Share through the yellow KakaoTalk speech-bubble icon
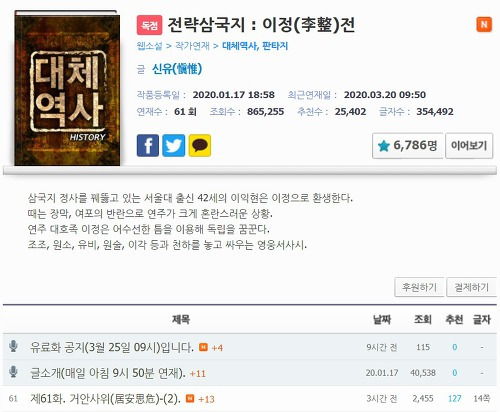The height and width of the screenshot is (412, 500). coord(200,145)
